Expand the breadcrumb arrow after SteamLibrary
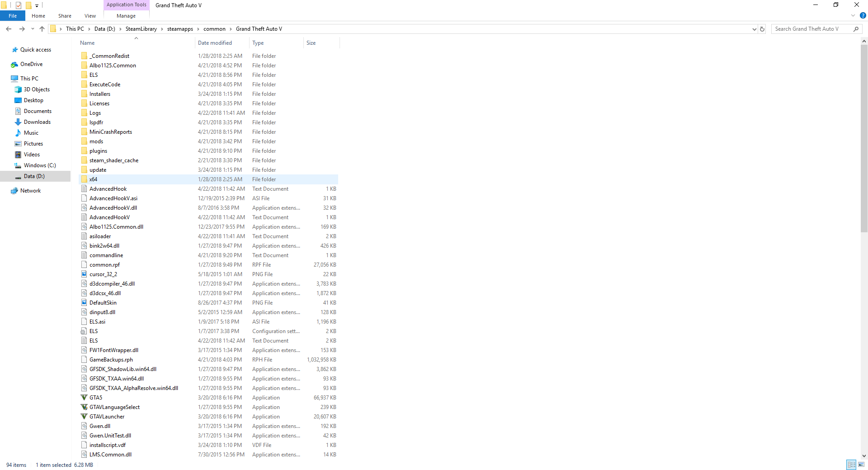 coord(162,29)
